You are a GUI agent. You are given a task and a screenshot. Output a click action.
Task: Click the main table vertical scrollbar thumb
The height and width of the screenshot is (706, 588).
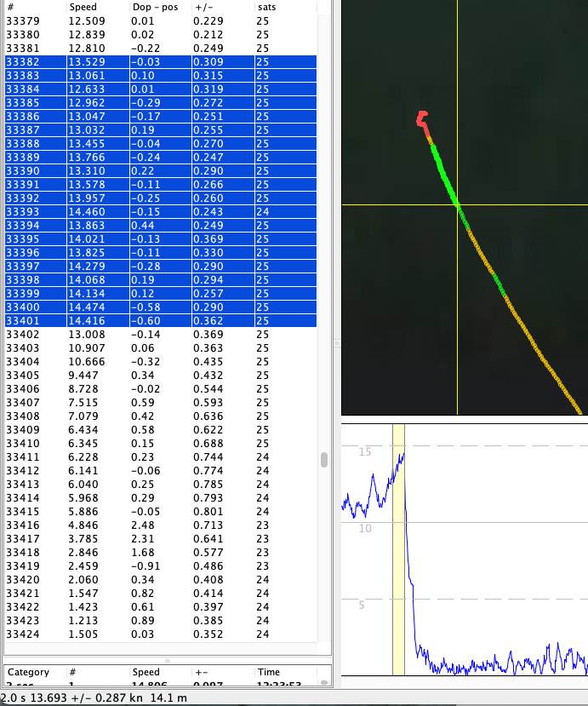point(323,460)
